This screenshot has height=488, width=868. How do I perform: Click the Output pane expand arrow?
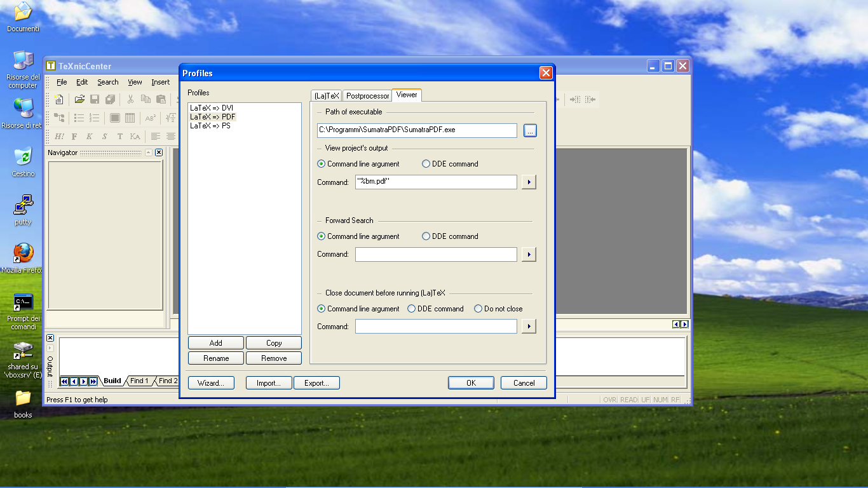coord(50,348)
